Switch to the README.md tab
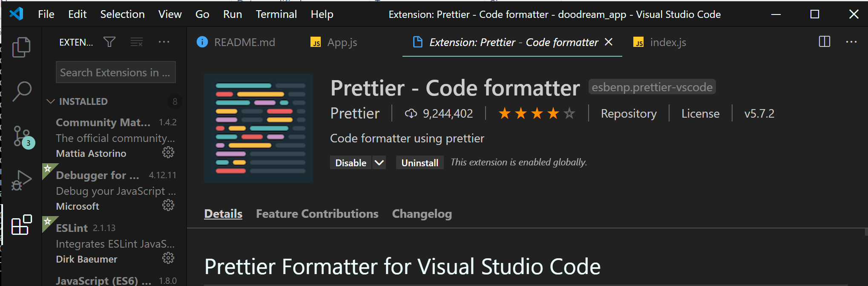868x286 pixels. click(x=244, y=42)
